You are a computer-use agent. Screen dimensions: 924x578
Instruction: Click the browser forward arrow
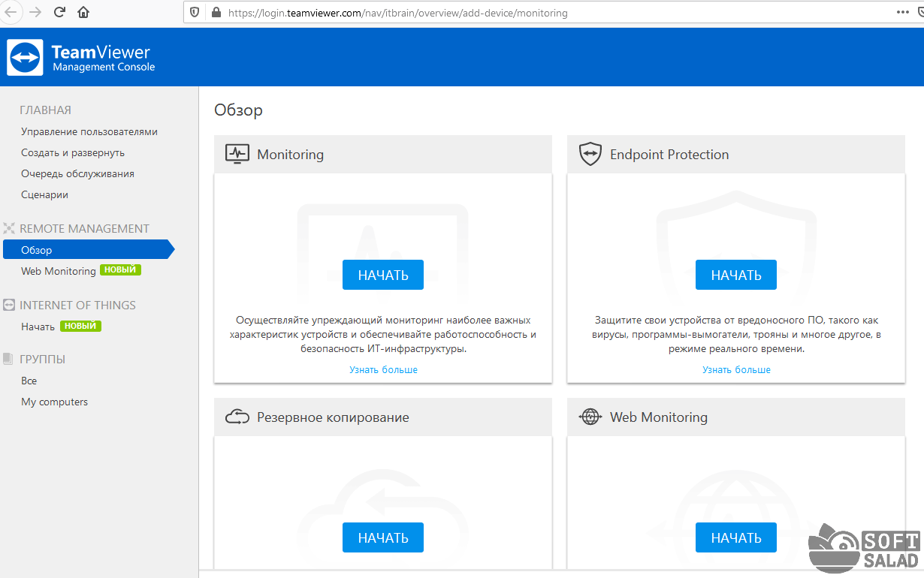click(35, 12)
